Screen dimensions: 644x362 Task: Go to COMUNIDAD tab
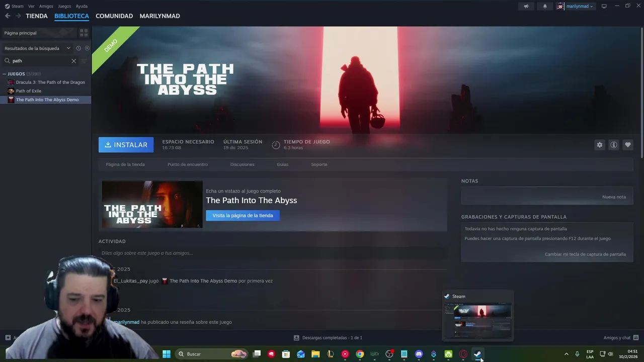click(x=114, y=16)
